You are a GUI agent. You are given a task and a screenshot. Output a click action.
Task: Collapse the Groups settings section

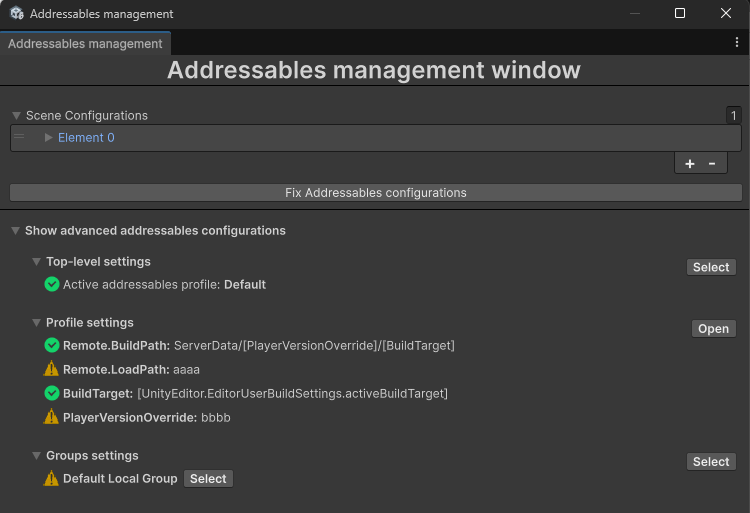point(37,456)
